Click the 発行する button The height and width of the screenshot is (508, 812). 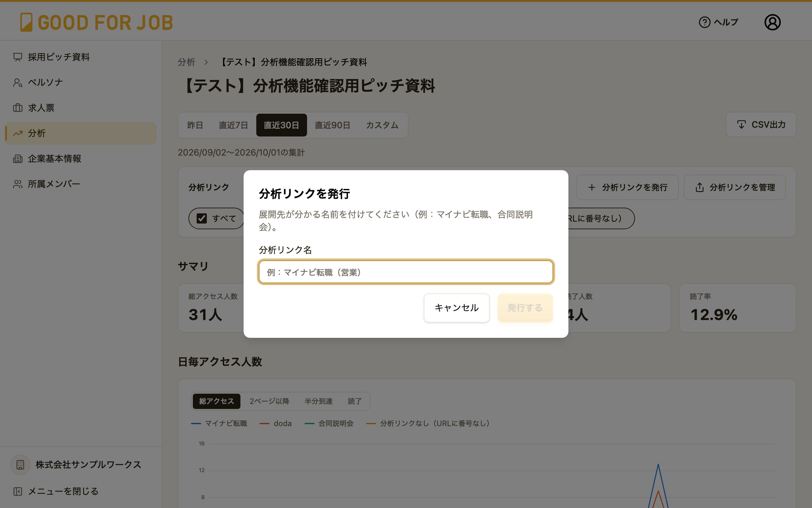point(525,308)
